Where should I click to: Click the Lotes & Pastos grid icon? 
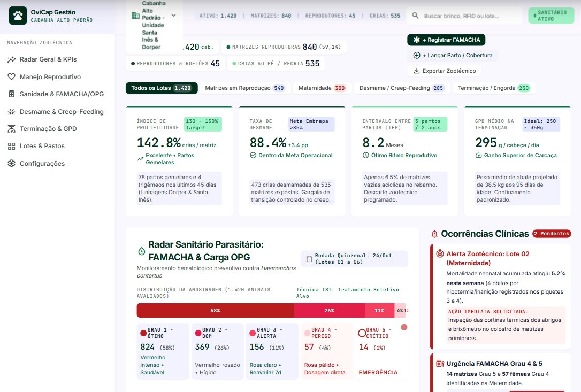[x=11, y=146]
